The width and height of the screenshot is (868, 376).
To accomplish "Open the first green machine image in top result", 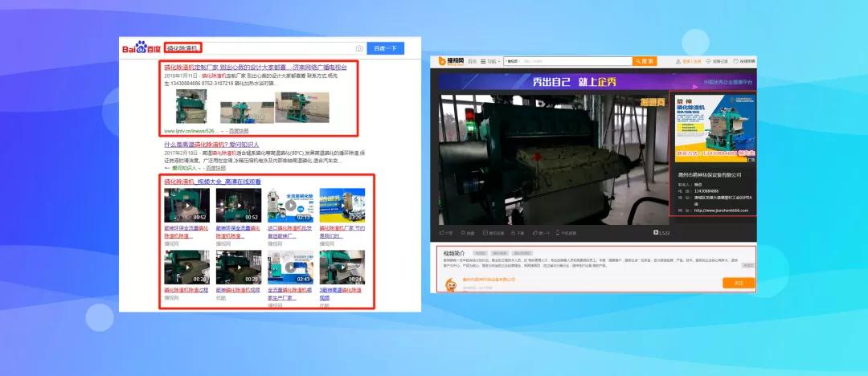I will 191,106.
